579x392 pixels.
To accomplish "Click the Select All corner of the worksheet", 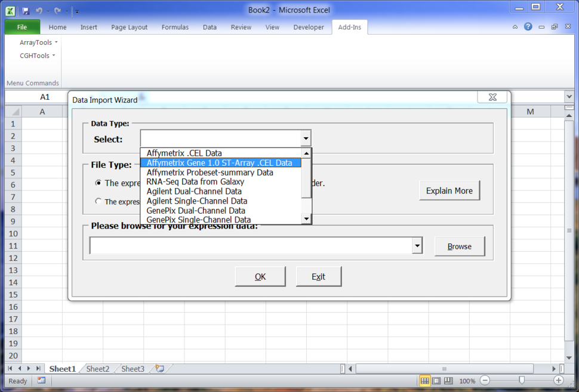I will (14, 112).
